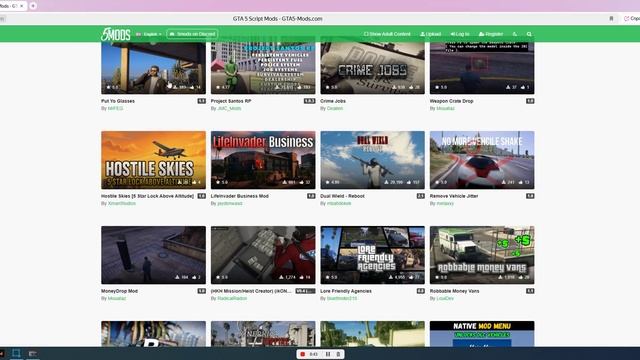
Task: Open the author link under Hostile Skies
Action: (122, 203)
